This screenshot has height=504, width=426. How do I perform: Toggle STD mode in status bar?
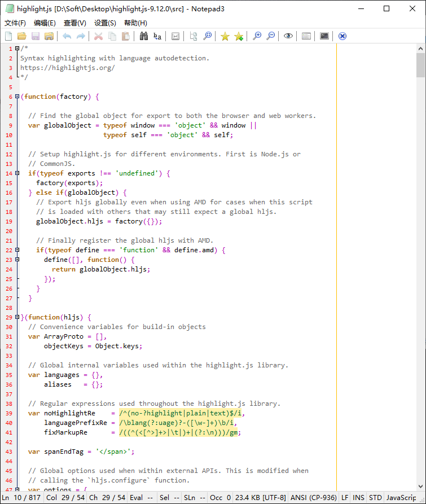tap(375, 498)
